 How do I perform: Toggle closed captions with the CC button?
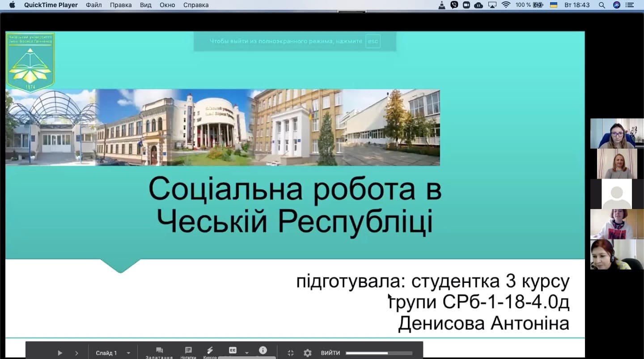(233, 350)
